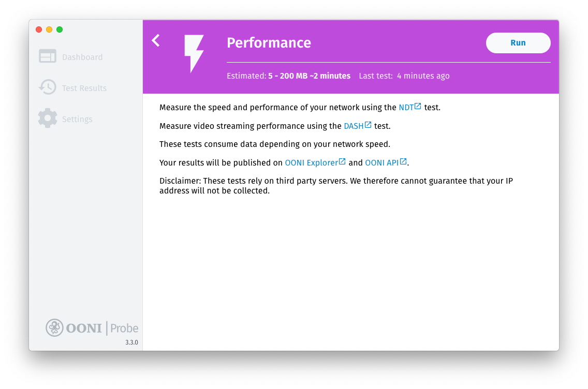This screenshot has width=588, height=389.
Task: Open the DASH test link
Action: coord(354,126)
